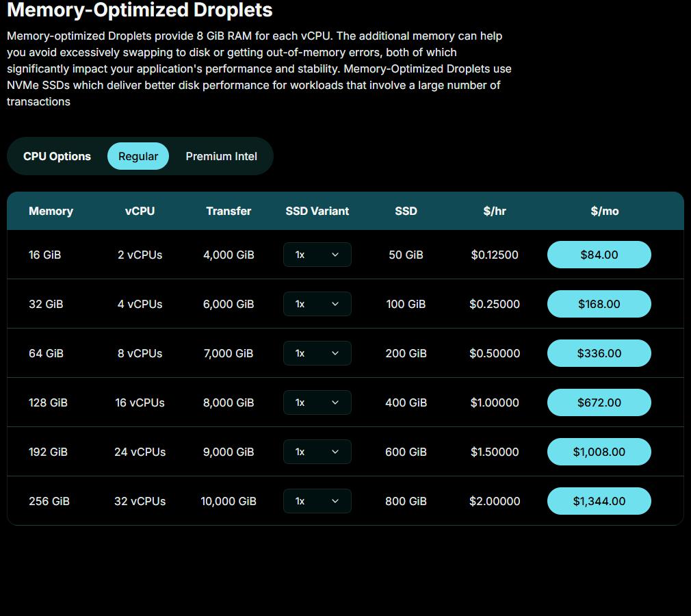The height and width of the screenshot is (616, 691).
Task: Click the $2.00000 hourly price
Action: 495,501
